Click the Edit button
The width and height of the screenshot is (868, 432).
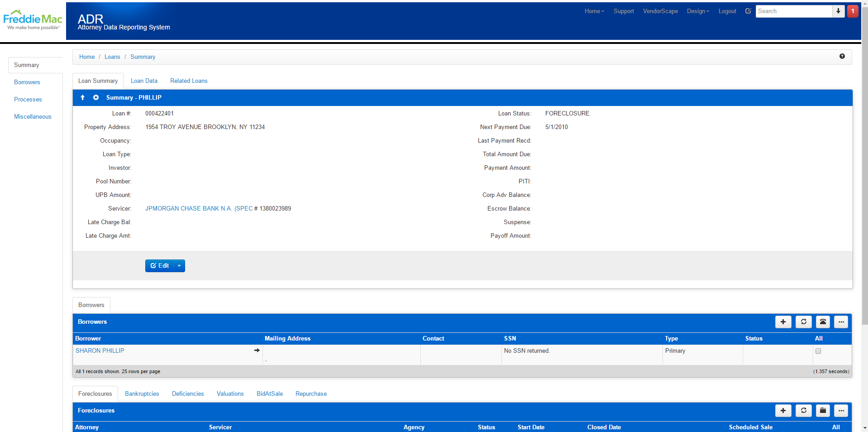tap(160, 266)
